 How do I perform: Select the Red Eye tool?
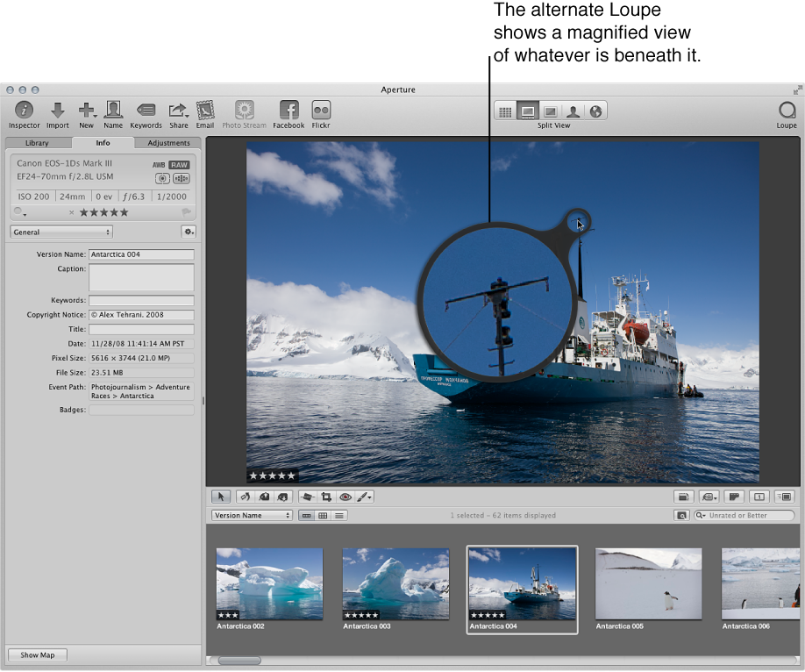[346, 497]
